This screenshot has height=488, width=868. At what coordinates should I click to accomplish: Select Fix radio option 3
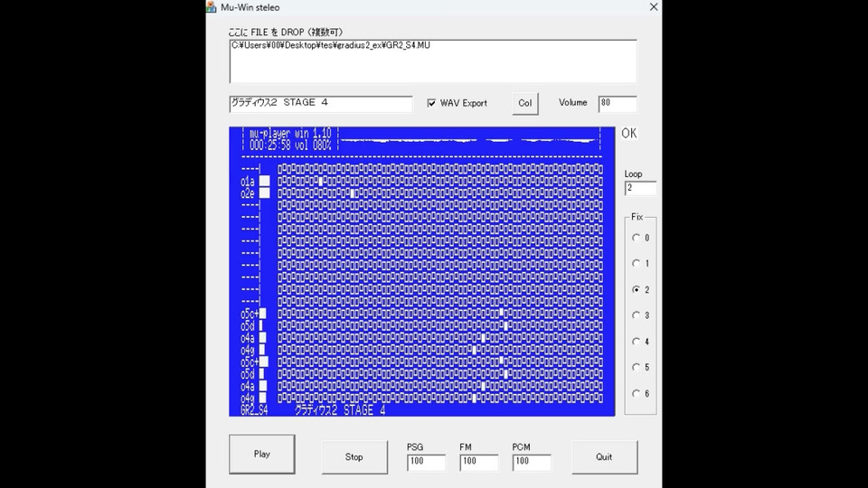[636, 315]
